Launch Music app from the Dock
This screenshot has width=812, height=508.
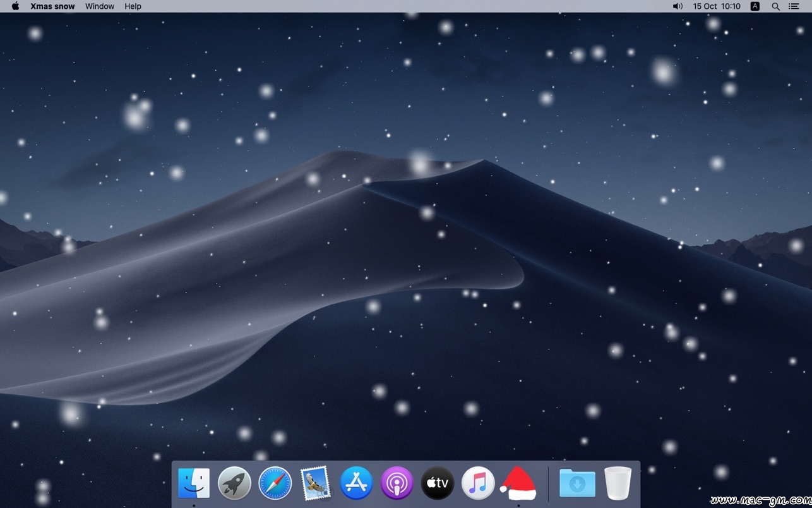(478, 483)
